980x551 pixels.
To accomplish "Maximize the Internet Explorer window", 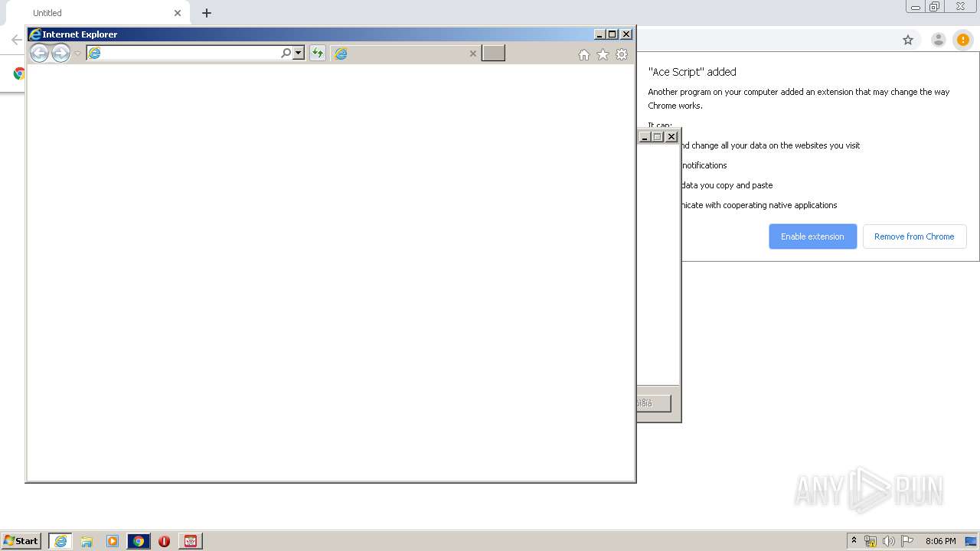I will point(612,34).
